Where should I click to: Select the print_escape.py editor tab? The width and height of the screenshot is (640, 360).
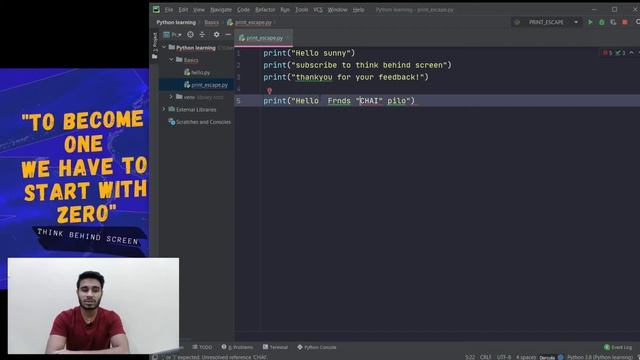(263, 38)
